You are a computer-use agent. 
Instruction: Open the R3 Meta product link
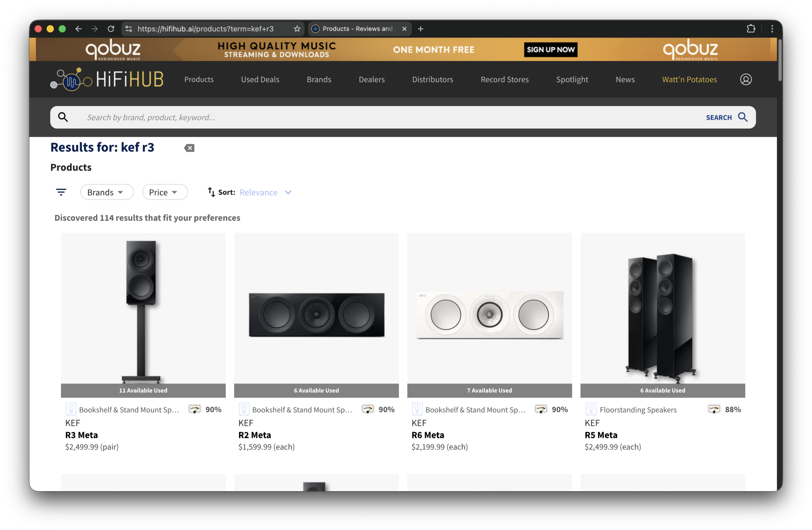(x=82, y=435)
